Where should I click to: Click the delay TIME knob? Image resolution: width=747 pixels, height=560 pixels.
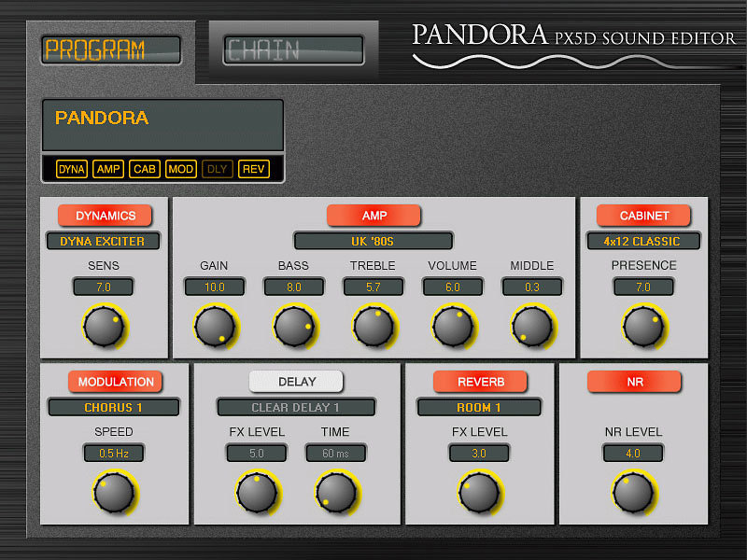point(336,493)
